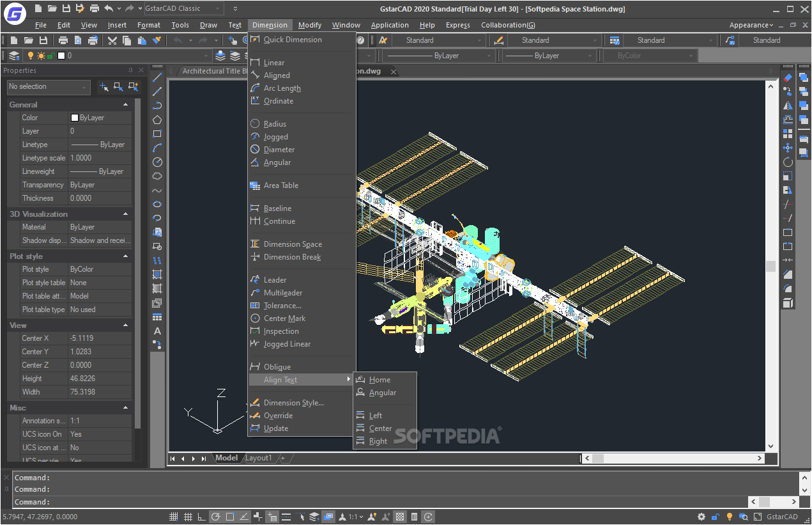812x525 pixels.
Task: Toggle transparency checker icon in status bar
Action: (x=400, y=517)
